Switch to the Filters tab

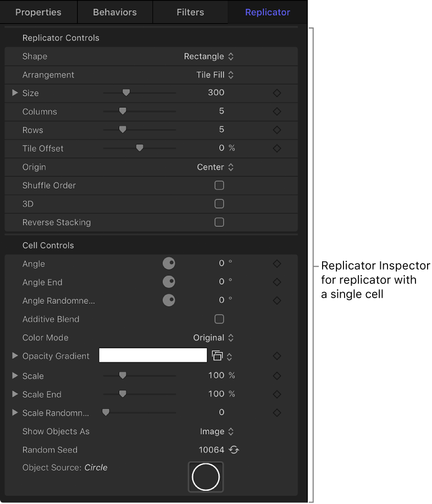click(x=190, y=12)
